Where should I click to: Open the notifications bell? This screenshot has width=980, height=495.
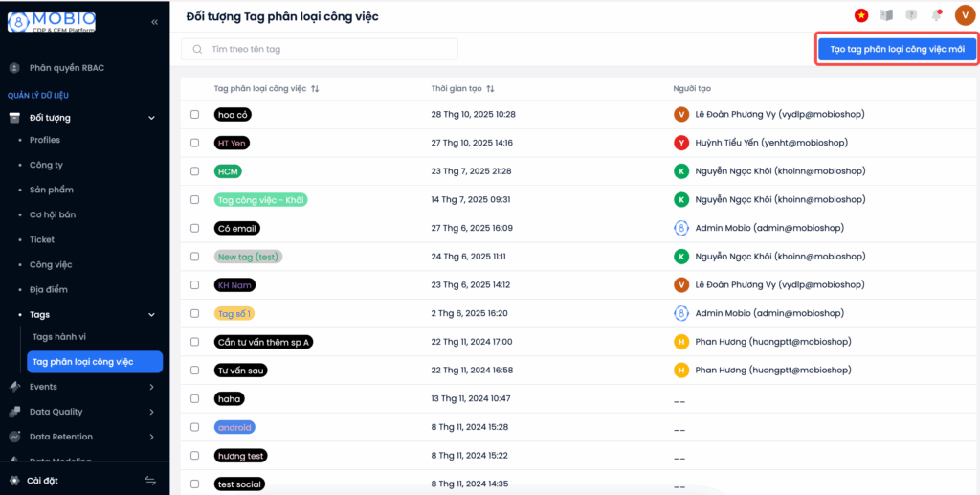click(937, 15)
